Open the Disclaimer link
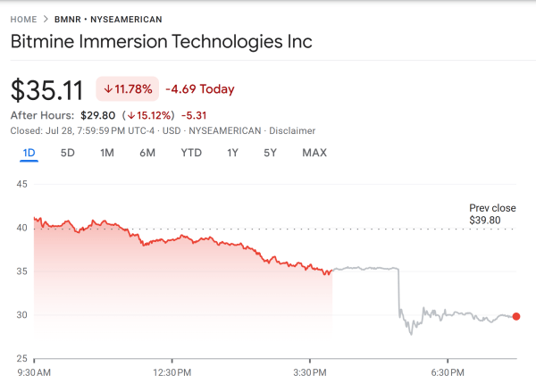Viewport: 536px width, 392px height. pos(293,130)
